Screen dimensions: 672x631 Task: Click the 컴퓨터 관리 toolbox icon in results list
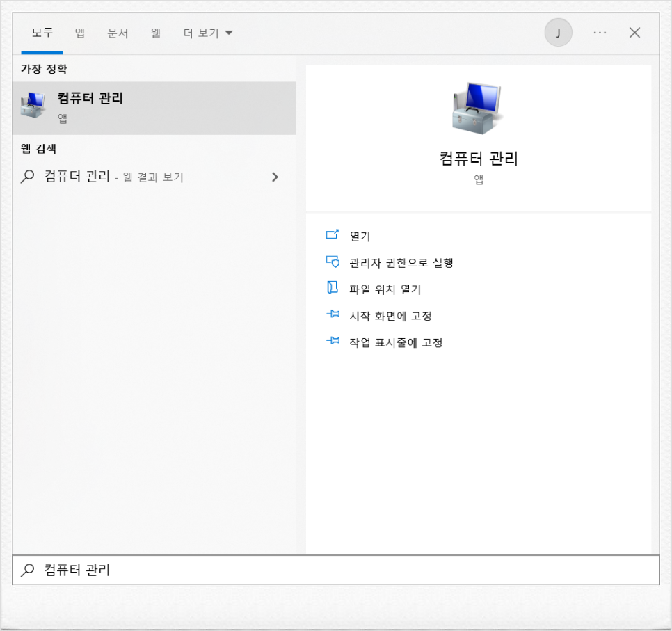[x=33, y=106]
